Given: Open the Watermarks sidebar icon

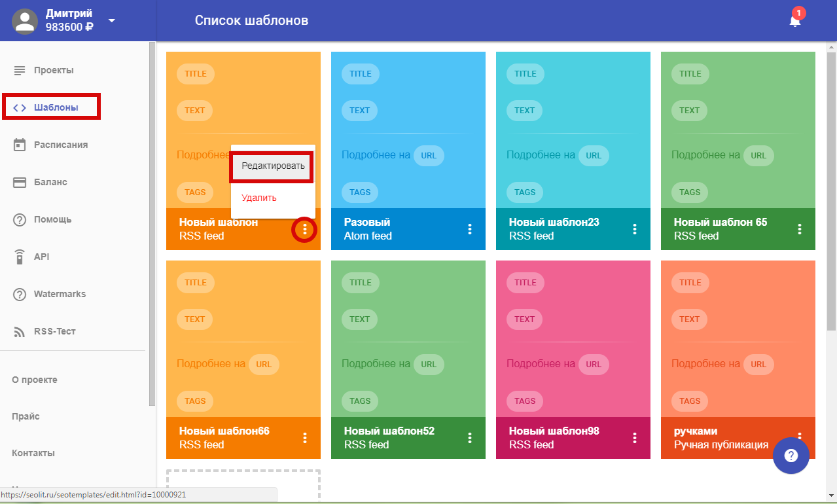Looking at the screenshot, I should (20, 295).
